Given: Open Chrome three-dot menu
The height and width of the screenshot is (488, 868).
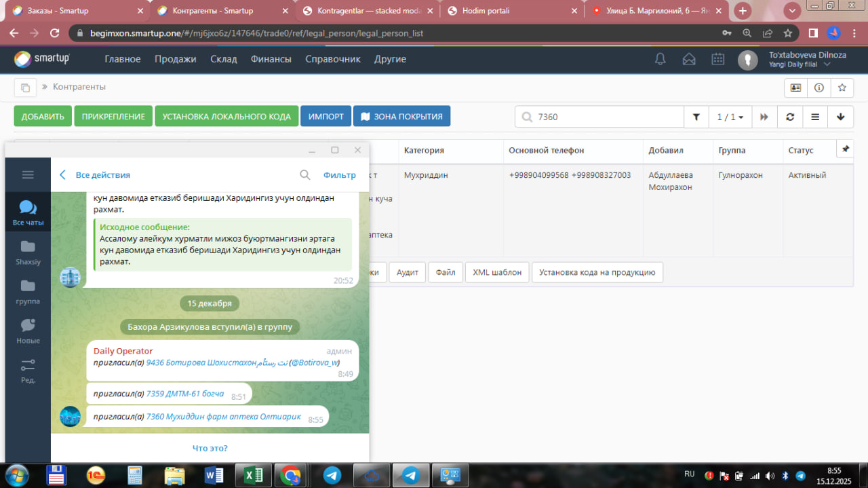Looking at the screenshot, I should pyautogui.click(x=854, y=33).
